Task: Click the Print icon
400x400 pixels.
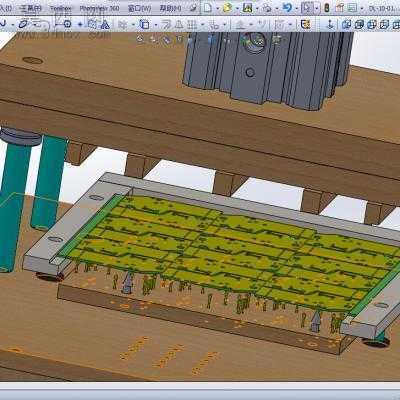Action: [x=267, y=7]
